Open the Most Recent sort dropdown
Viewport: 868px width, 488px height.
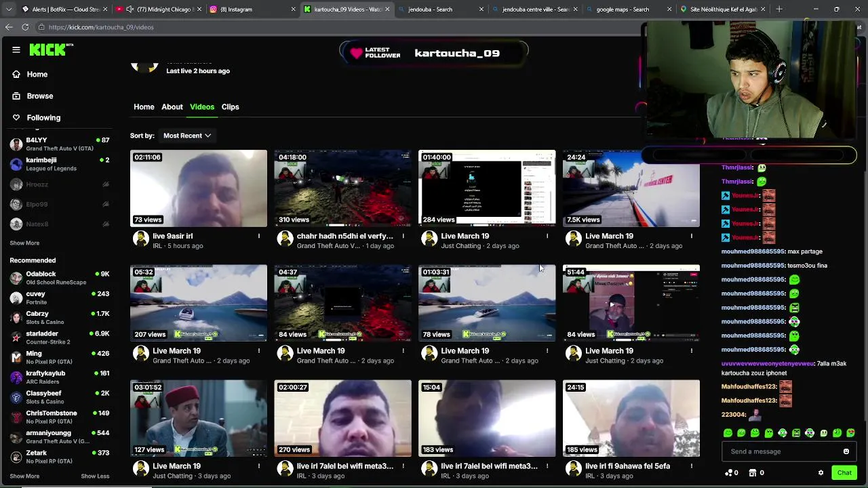(186, 136)
